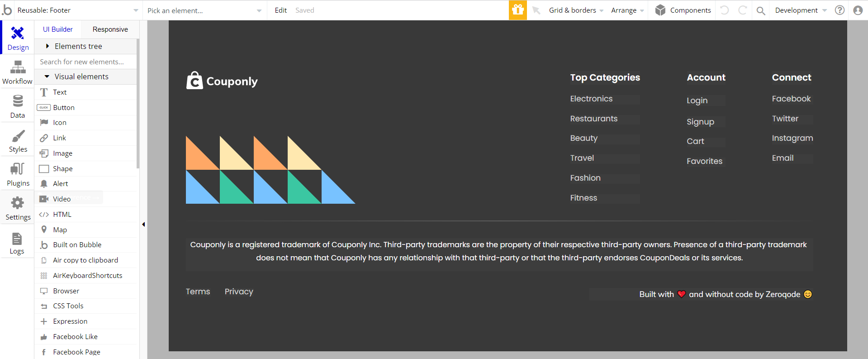The width and height of the screenshot is (868, 359).
Task: Select the Link element
Action: tap(85, 138)
